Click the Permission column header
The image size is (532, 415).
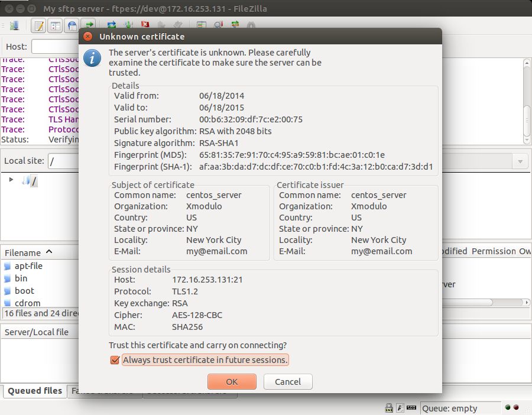point(494,251)
